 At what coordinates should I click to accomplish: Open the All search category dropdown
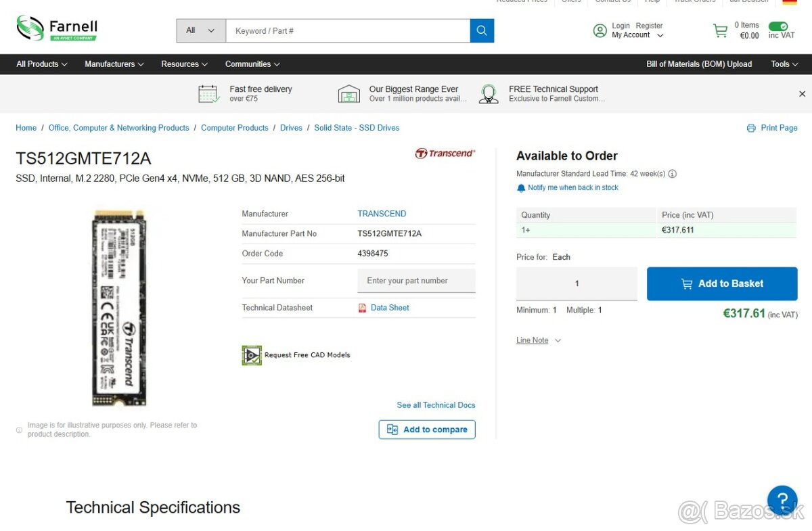coord(200,30)
